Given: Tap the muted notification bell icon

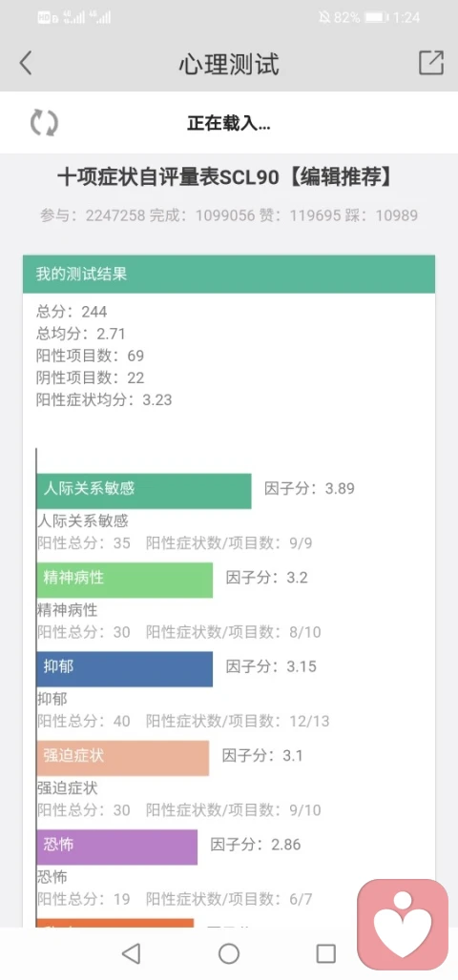Looking at the screenshot, I should pyautogui.click(x=324, y=17).
